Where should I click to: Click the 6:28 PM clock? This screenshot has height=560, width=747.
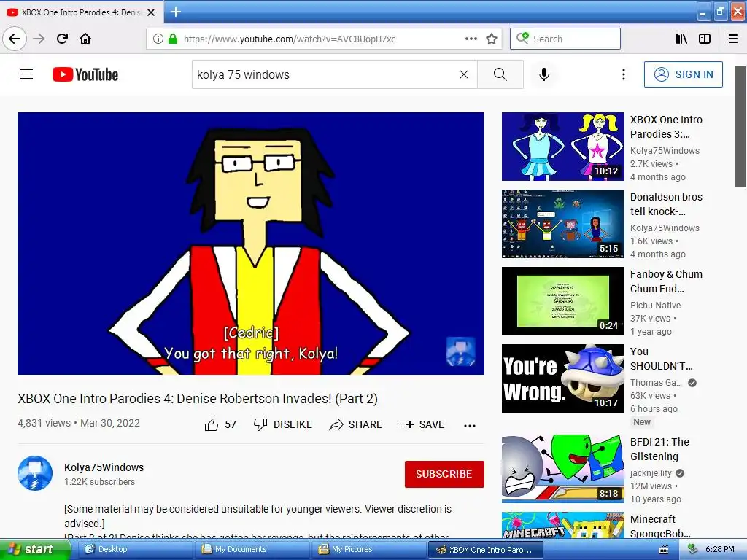coord(720,550)
